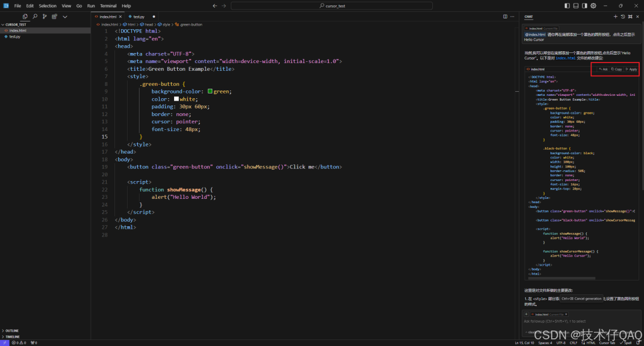Focus the Ask followup input box
Screen dimensions: 644x346
point(581,322)
